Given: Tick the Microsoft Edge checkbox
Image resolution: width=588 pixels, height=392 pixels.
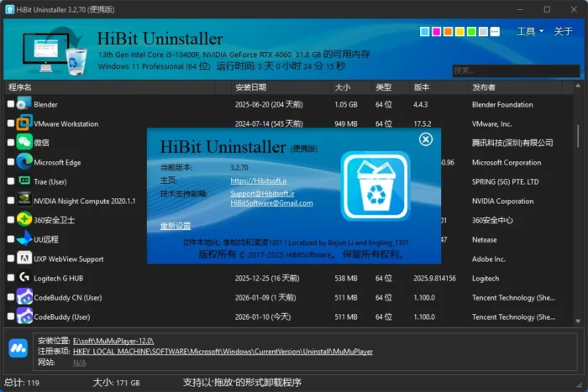Looking at the screenshot, I should 11,162.
